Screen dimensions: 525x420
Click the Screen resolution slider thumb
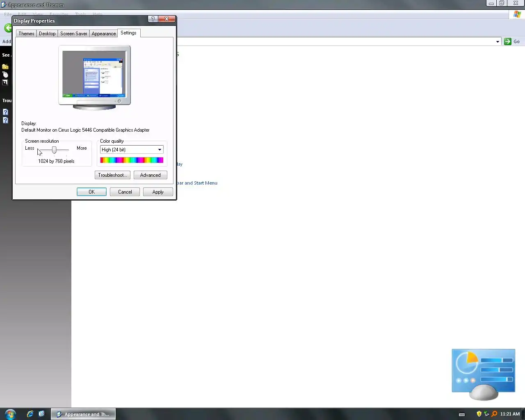coord(54,150)
